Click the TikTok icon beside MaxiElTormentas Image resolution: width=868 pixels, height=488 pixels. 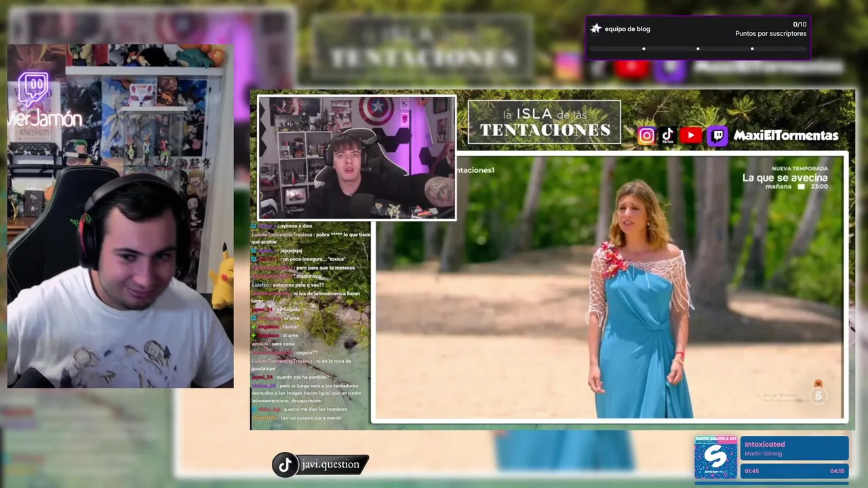pyautogui.click(x=668, y=136)
